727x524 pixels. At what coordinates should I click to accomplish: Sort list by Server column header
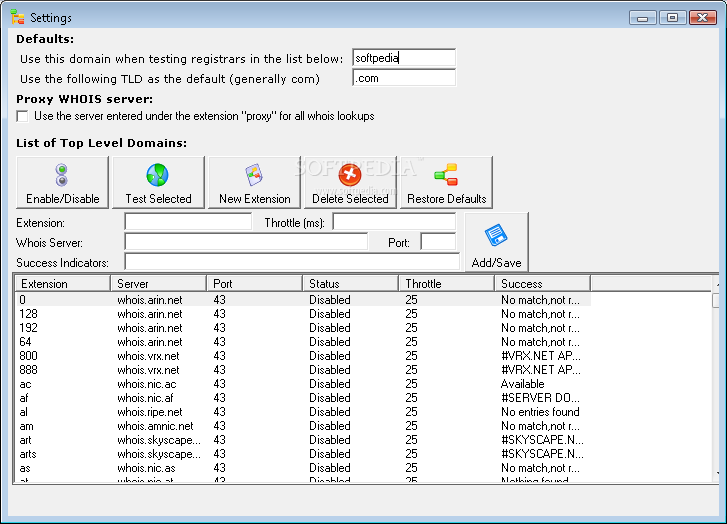pyautogui.click(x=159, y=283)
